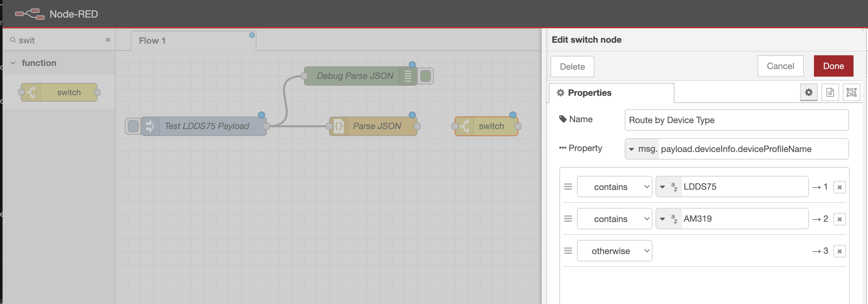Click the output 3 arrow label
Viewport: 868px width, 304px height.
[820, 251]
